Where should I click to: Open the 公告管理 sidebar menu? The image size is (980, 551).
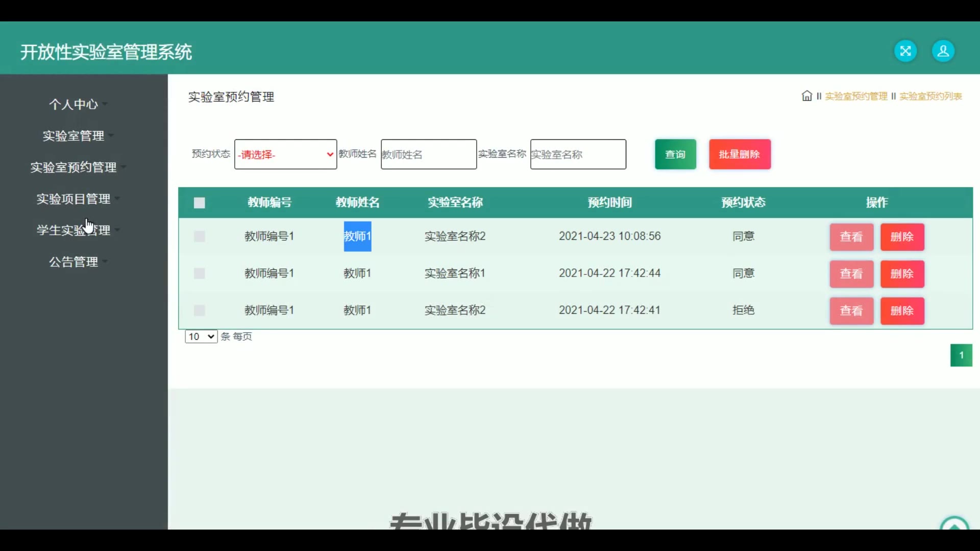click(74, 262)
